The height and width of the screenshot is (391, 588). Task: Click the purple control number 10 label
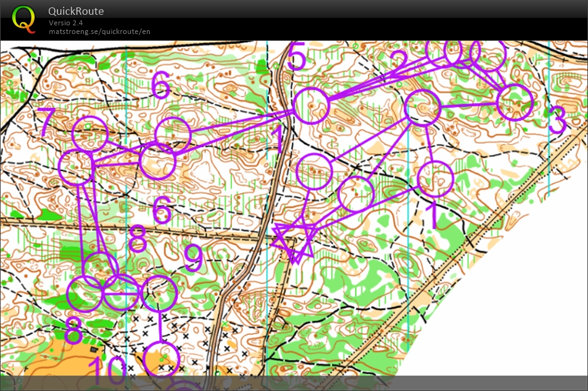click(108, 371)
